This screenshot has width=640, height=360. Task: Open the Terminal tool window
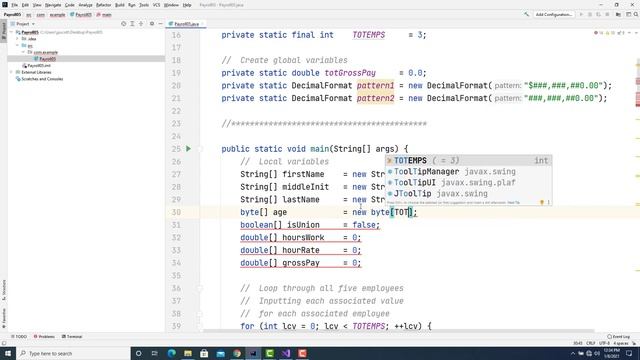[72, 337]
